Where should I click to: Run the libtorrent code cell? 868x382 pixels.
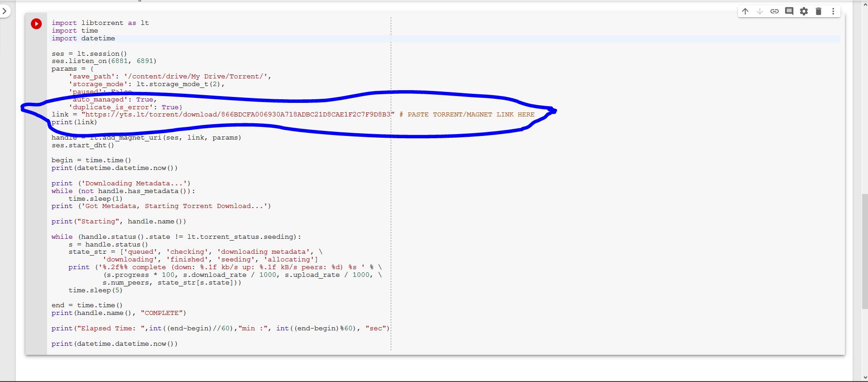click(x=36, y=24)
